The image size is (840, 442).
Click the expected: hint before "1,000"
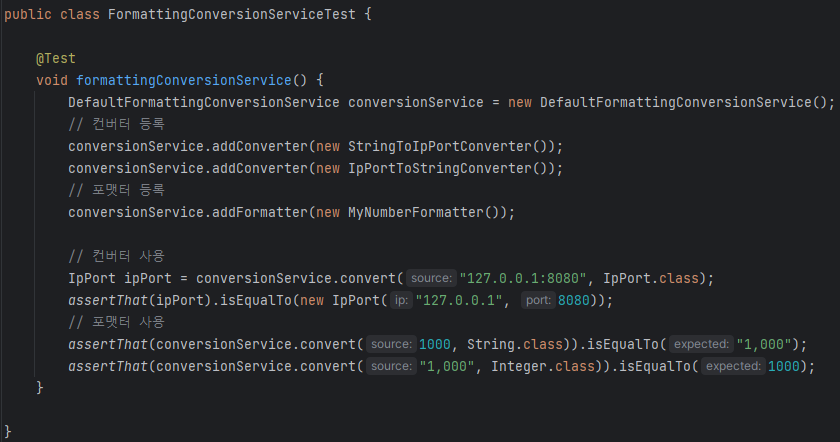coord(701,344)
